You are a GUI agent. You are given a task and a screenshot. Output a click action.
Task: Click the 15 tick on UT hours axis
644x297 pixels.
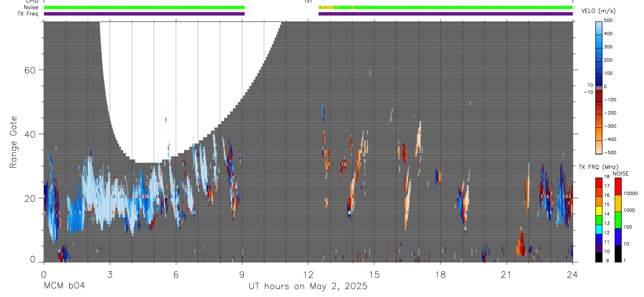point(374,274)
